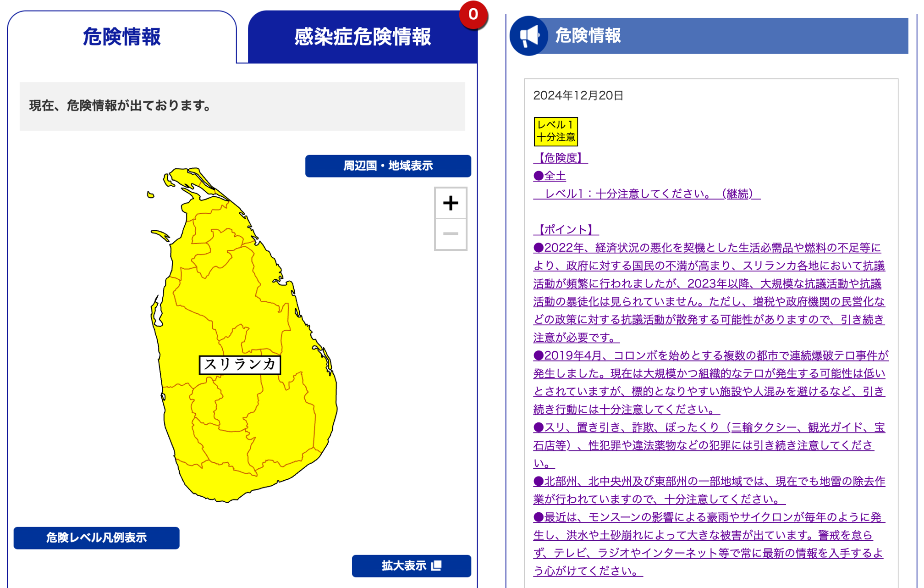Click the megaphone icon in the 危険情報 header
This screenshot has width=924, height=588.
[x=529, y=36]
